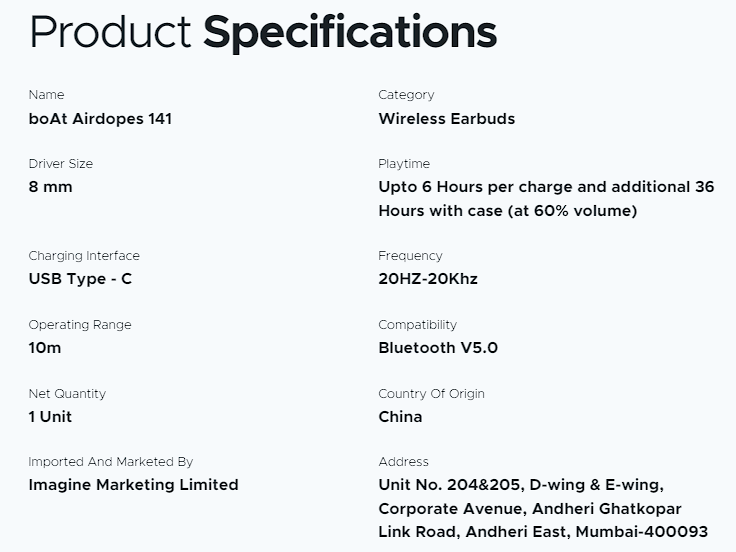This screenshot has width=736, height=552.
Task: Click the Product Specifications heading
Action: click(263, 32)
